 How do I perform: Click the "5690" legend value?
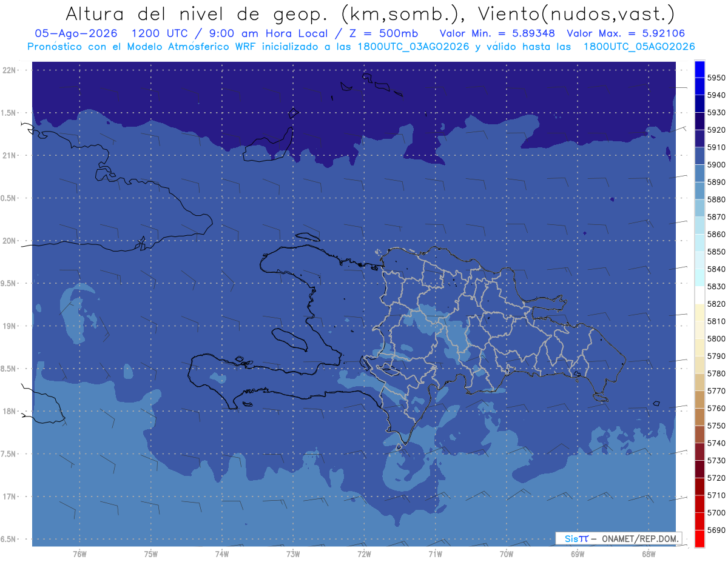(x=716, y=530)
